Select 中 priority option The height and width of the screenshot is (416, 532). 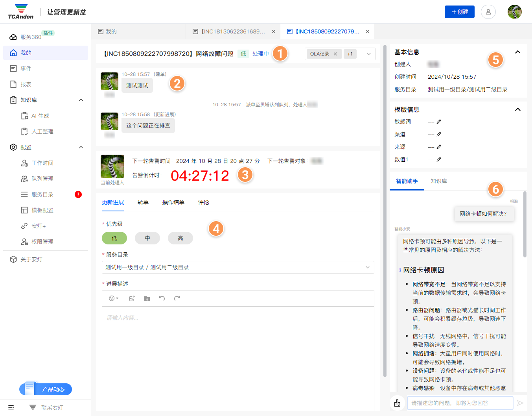pos(147,238)
